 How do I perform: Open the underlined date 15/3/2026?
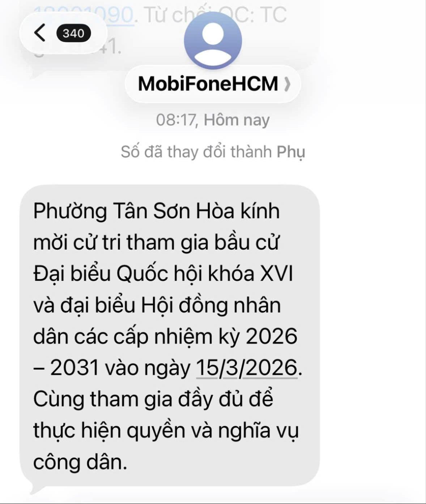tap(247, 368)
